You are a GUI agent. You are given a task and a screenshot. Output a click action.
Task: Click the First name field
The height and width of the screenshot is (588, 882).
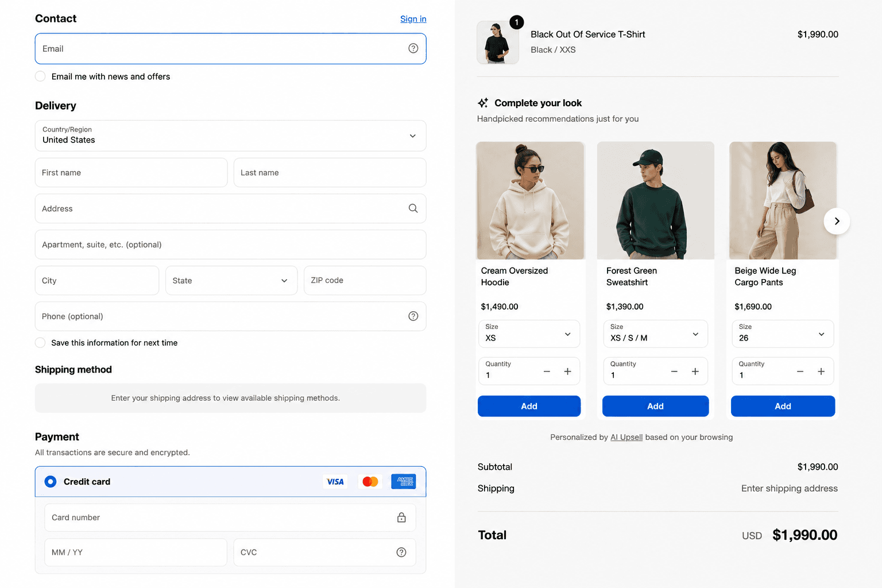click(131, 173)
